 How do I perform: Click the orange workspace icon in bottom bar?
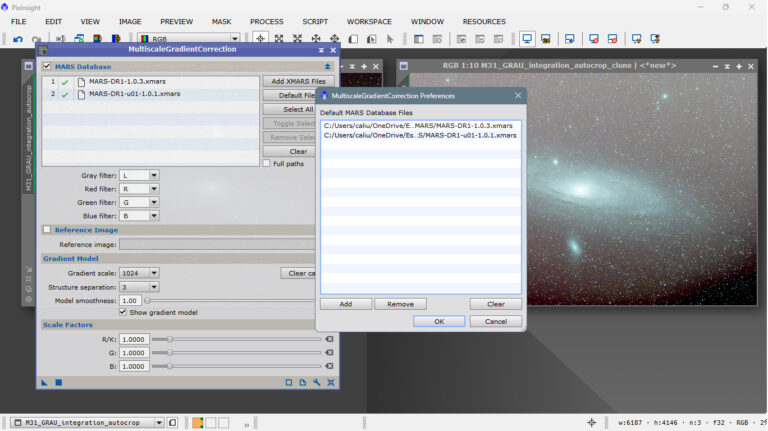198,423
